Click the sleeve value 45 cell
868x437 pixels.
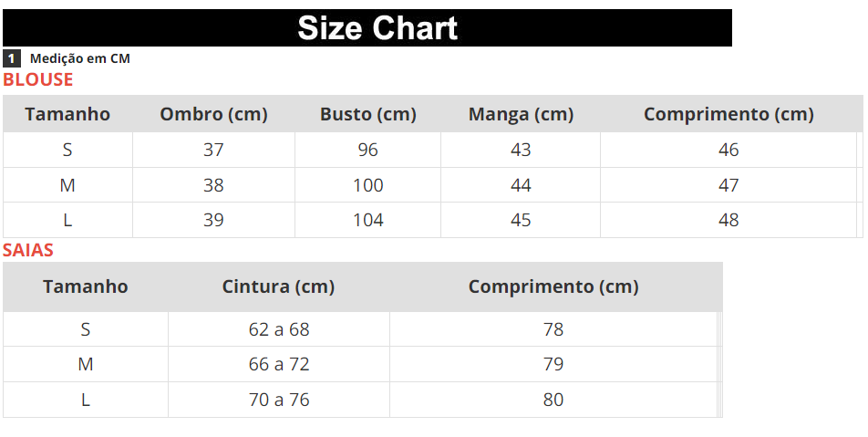[521, 220]
